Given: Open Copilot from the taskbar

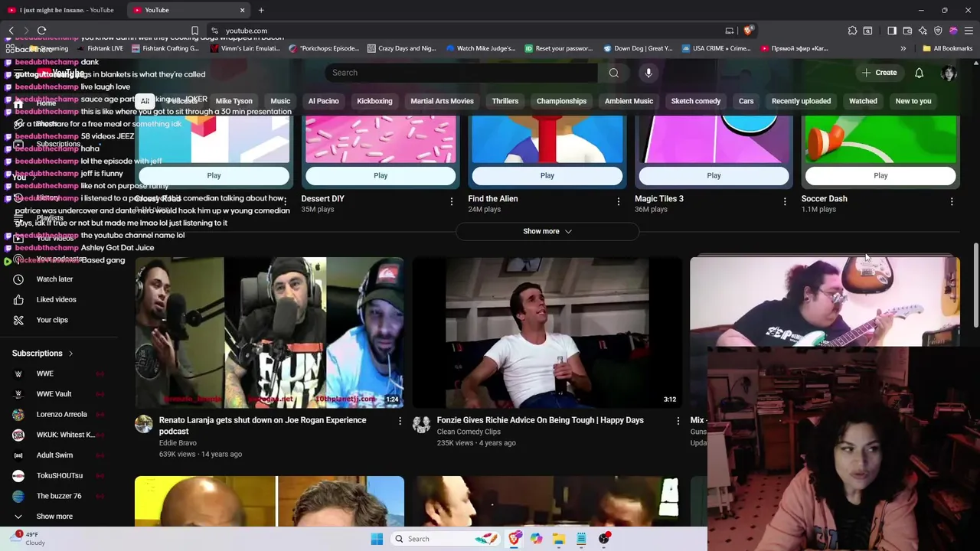Looking at the screenshot, I should point(536,539).
